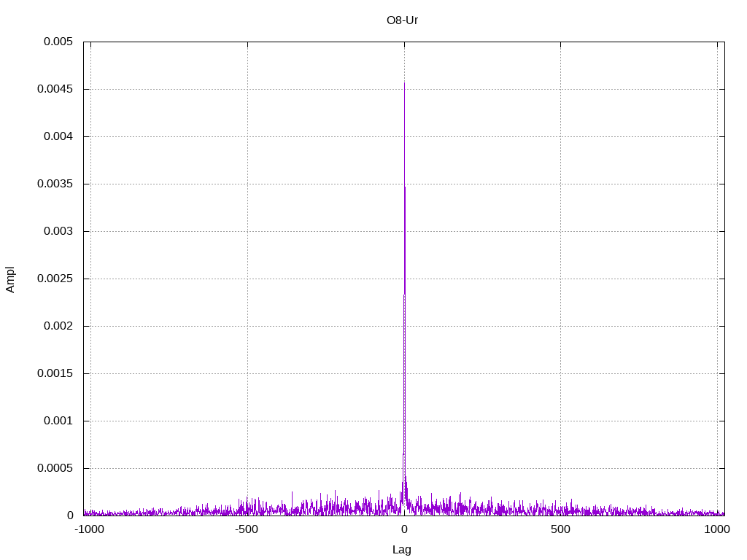Click the y-axis value 0.001
Screen dimensions: 747x560
[58, 421]
